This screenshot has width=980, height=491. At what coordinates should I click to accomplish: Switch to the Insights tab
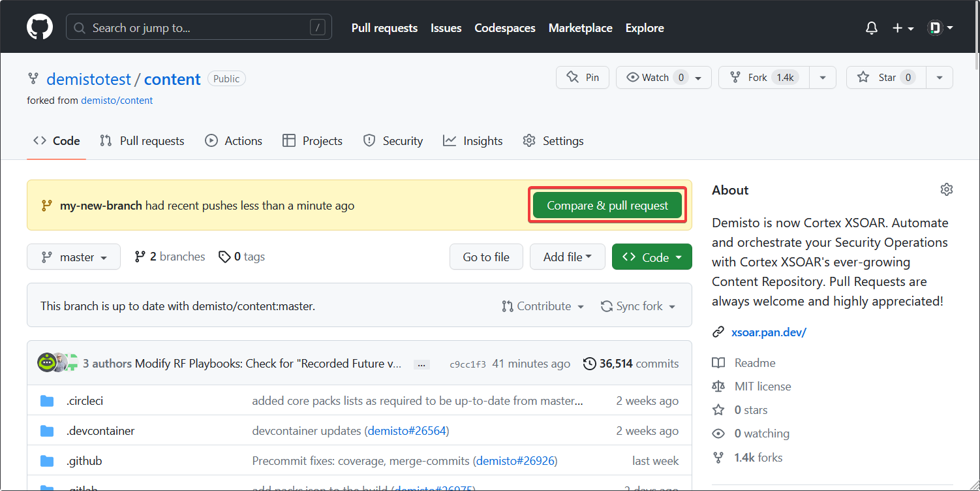point(473,141)
